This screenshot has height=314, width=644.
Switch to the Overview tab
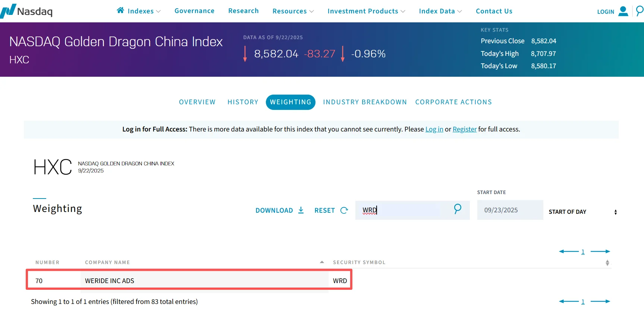197,102
